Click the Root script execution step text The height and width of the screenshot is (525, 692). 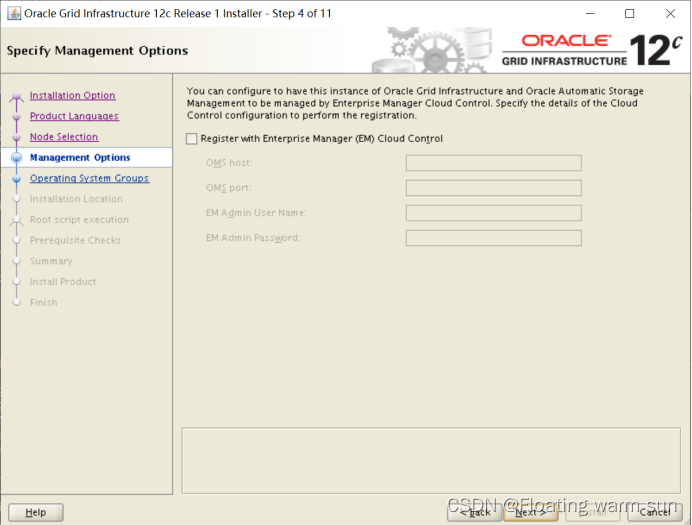[x=79, y=220]
